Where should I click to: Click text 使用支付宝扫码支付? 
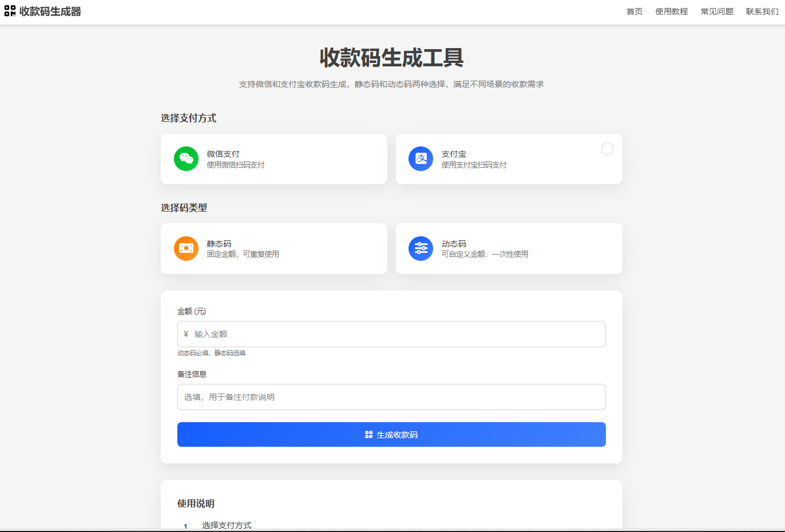(x=474, y=165)
